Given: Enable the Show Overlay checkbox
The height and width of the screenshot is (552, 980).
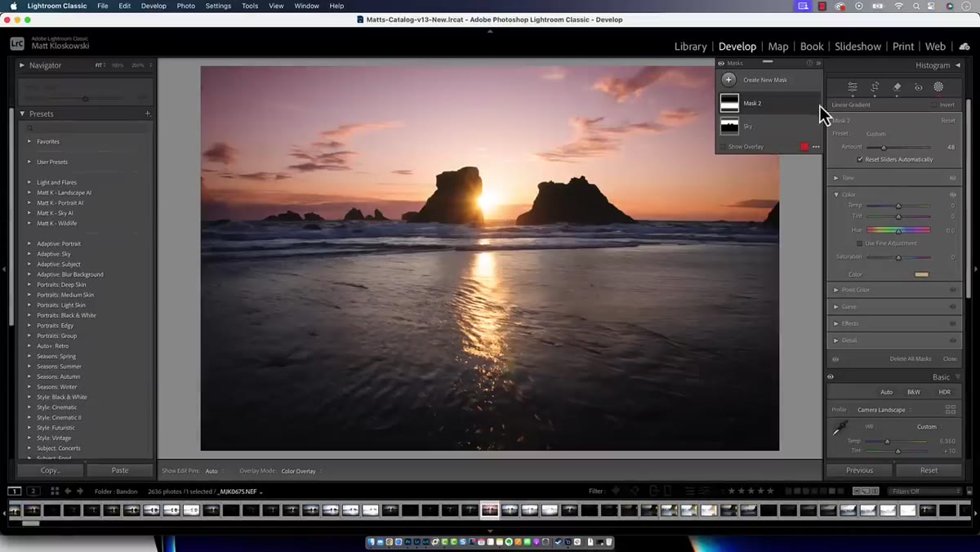Looking at the screenshot, I should (x=722, y=147).
